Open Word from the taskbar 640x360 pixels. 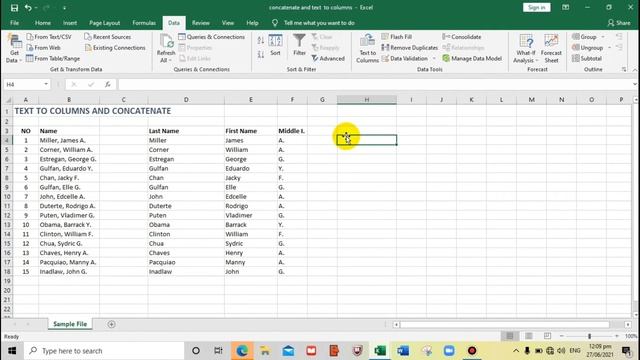403,351
